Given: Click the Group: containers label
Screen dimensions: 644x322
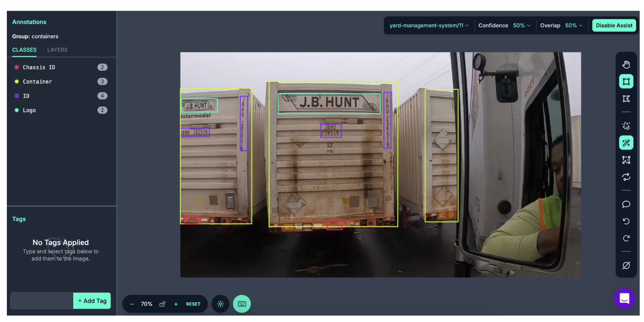Looking at the screenshot, I should tap(35, 36).
